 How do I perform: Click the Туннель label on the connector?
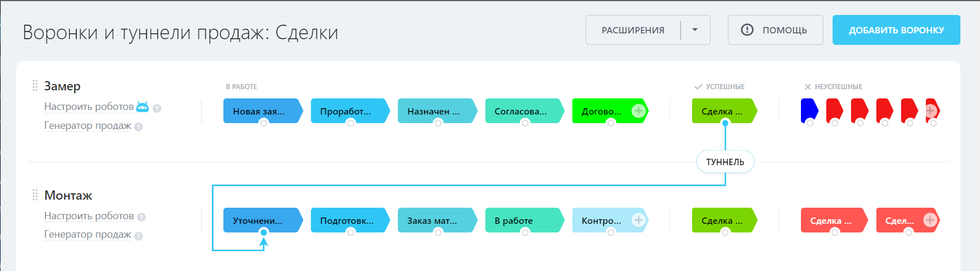pos(725,162)
